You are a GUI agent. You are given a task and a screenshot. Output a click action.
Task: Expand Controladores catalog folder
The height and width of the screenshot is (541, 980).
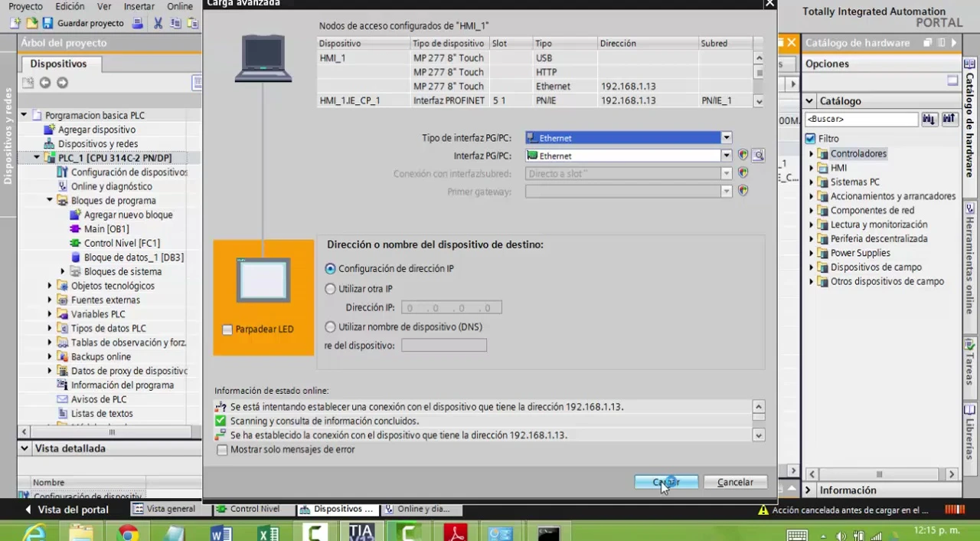(812, 154)
